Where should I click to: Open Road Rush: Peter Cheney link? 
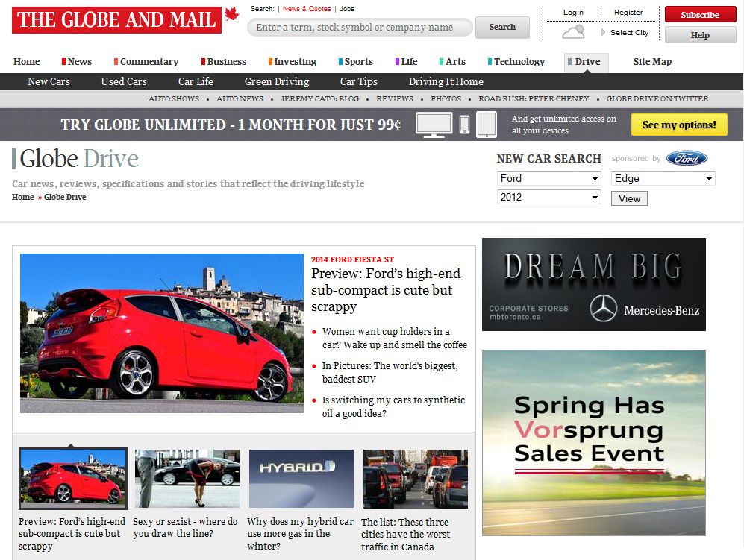pos(534,98)
